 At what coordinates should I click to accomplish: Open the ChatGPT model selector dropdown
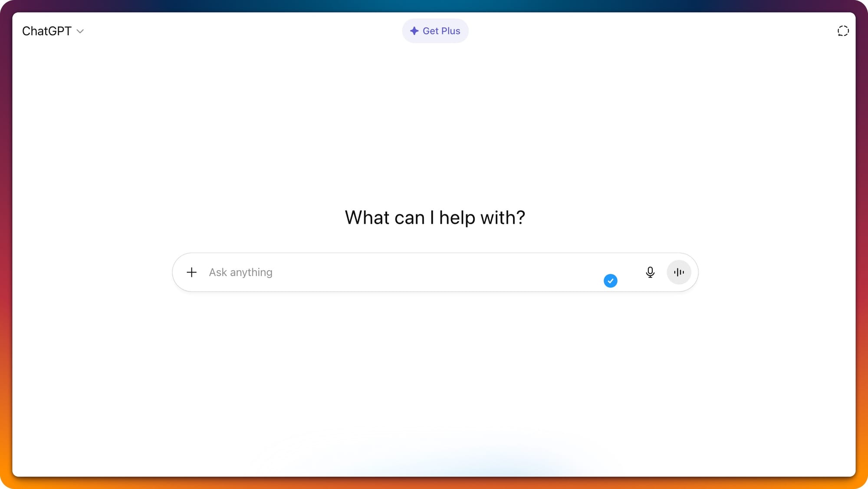coord(53,31)
